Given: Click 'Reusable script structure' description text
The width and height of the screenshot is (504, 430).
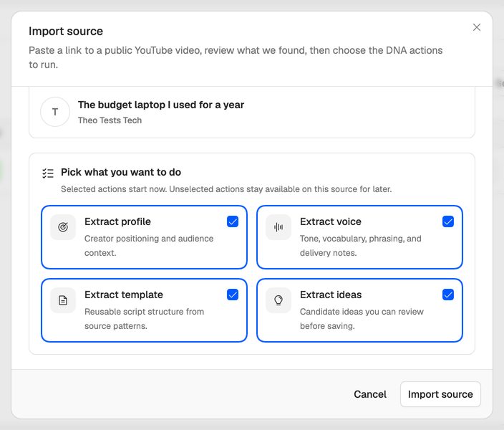Looking at the screenshot, I should pos(144,319).
